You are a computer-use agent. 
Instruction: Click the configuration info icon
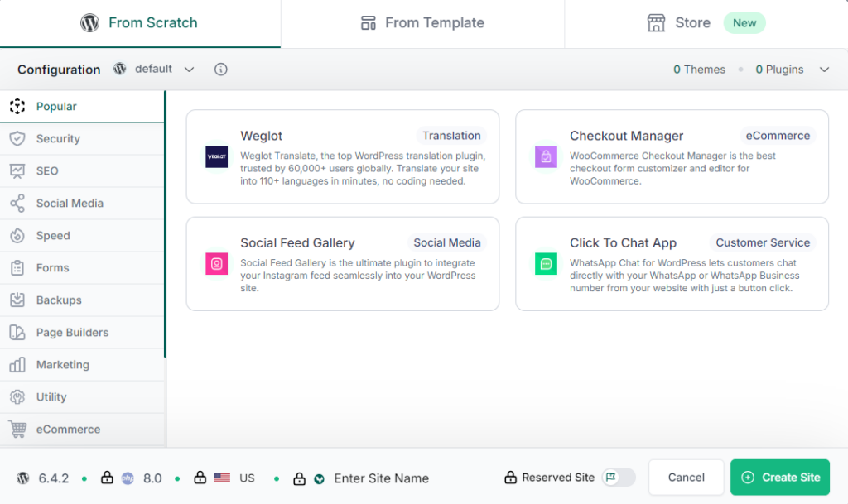(x=220, y=70)
